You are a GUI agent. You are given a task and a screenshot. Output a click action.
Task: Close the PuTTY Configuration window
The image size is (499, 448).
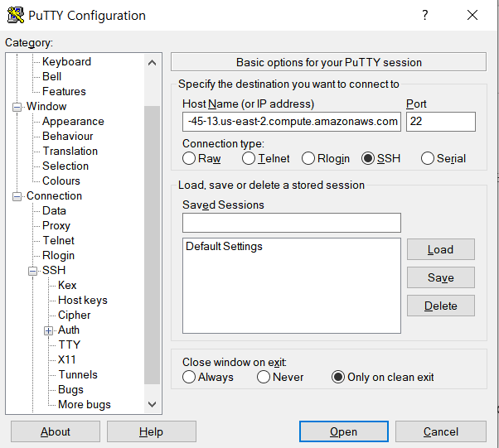472,15
